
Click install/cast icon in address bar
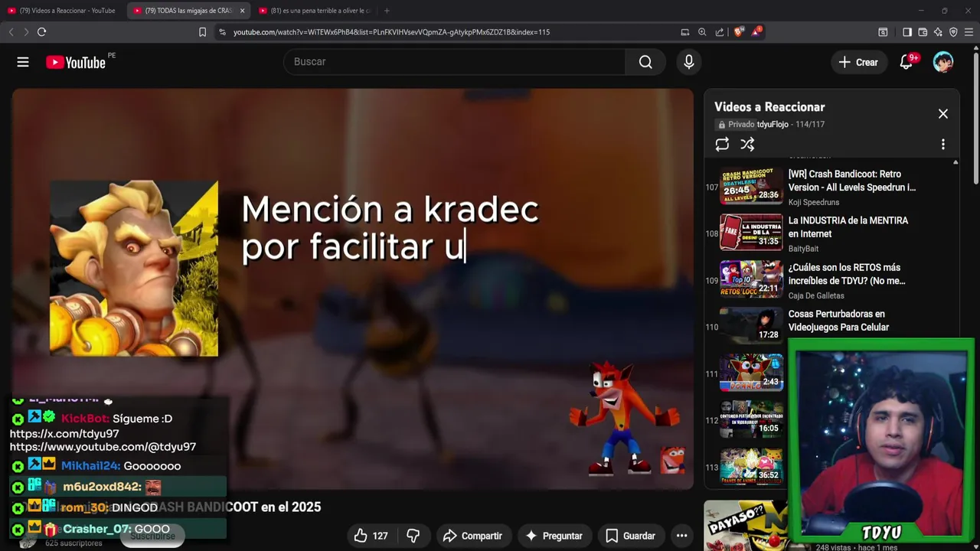point(684,32)
